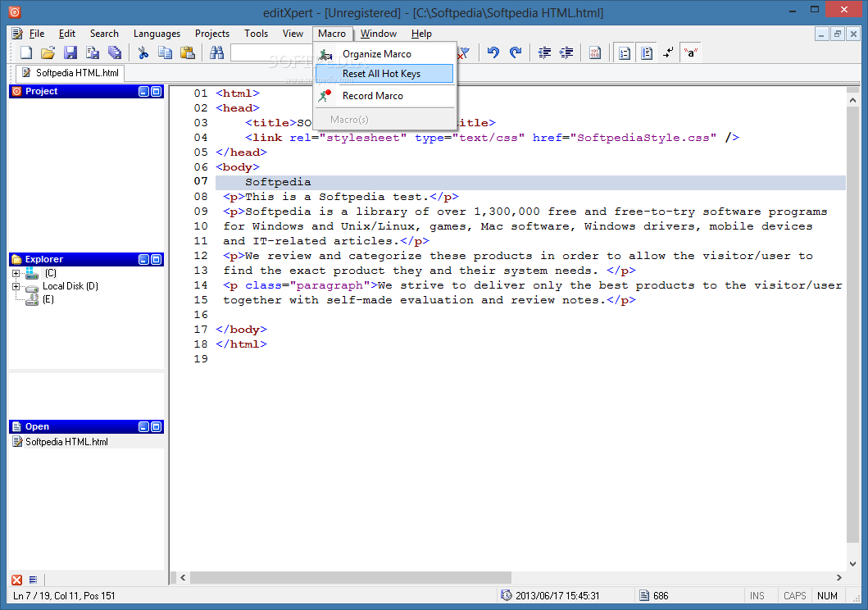Copy selection using the toolbar icon
Screen dimensions: 868x610
click(165, 52)
